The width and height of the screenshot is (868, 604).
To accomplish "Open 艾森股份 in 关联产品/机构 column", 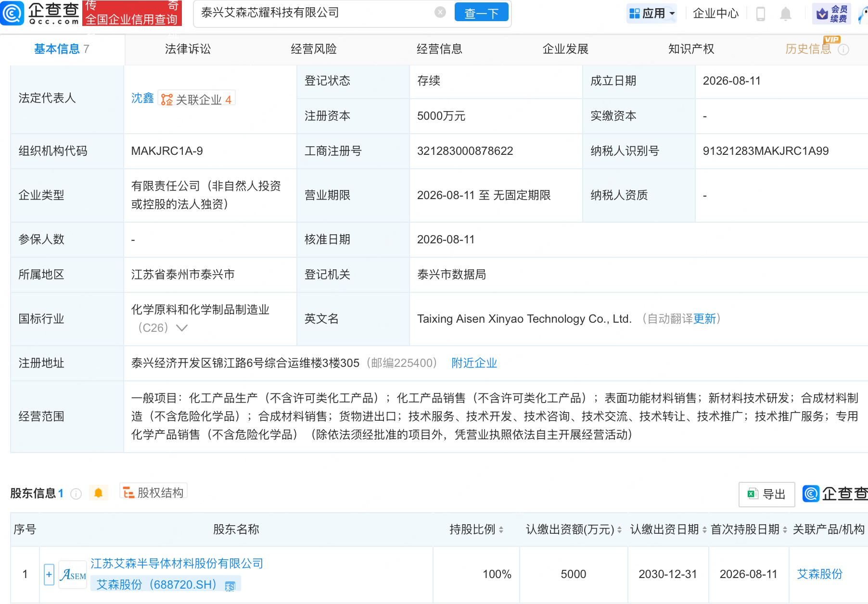I will [820, 574].
